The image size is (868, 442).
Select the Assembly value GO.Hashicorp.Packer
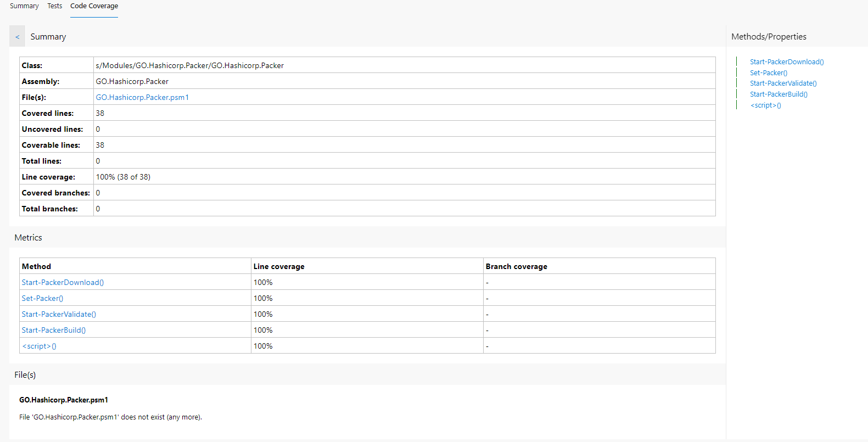(x=132, y=81)
